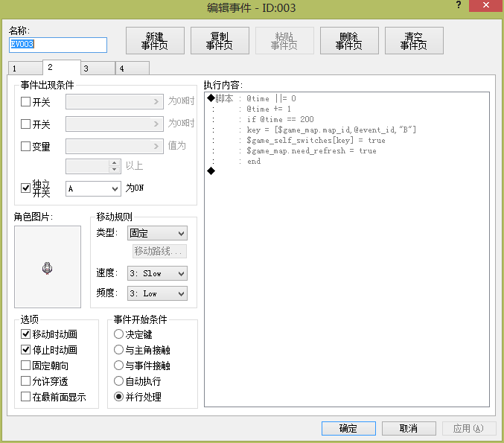
Task: Enable 在最前面显示 option
Action: coord(25,396)
